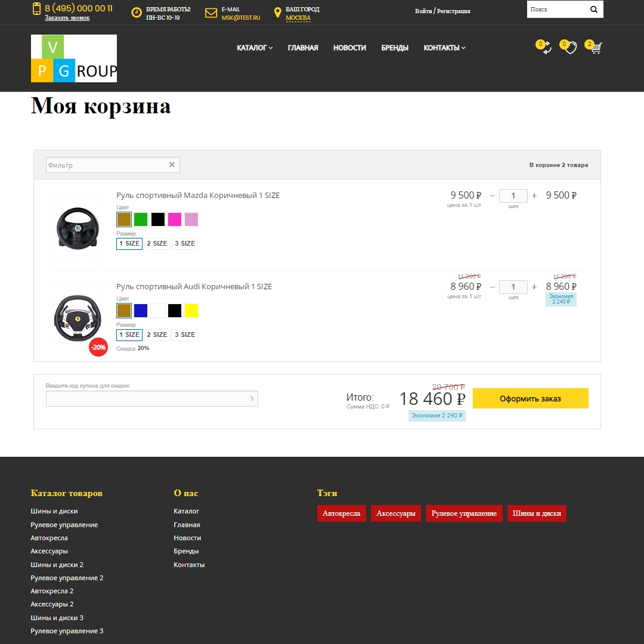The image size is (644, 644).
Task: Open the БРЕНДЫ section
Action: [394, 48]
